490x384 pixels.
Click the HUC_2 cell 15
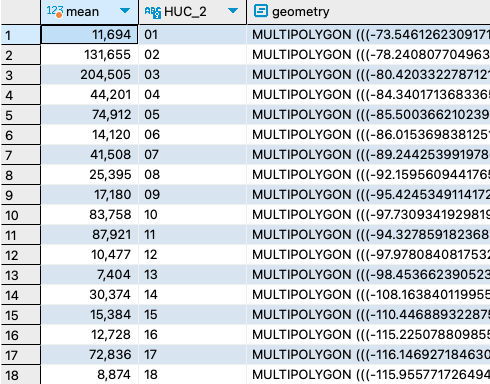(192, 315)
